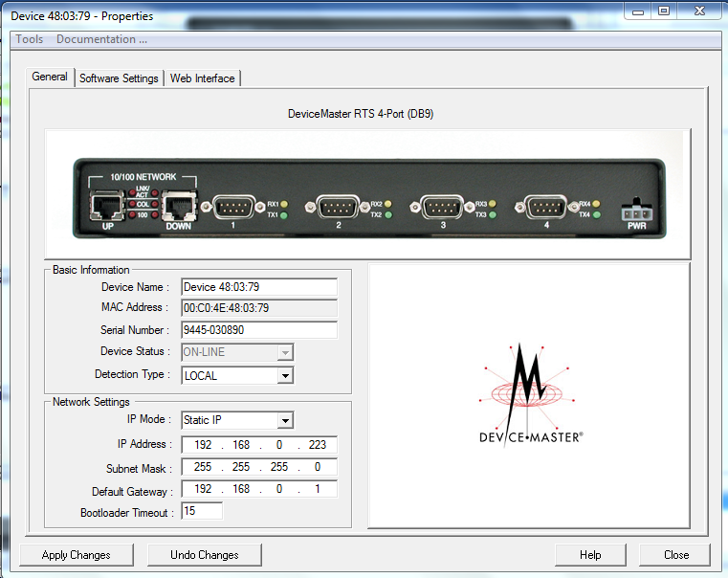728x578 pixels.
Task: Click serial port 1 on device image
Action: click(233, 208)
